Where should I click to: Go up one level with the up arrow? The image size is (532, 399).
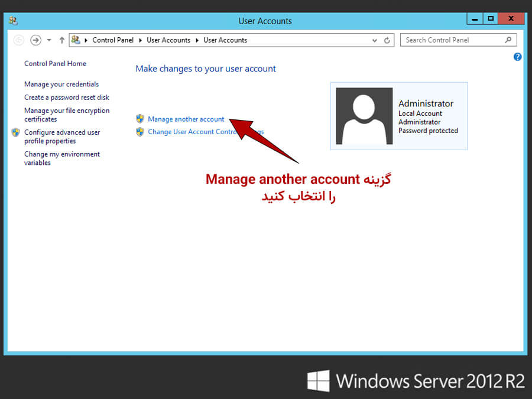tap(61, 40)
